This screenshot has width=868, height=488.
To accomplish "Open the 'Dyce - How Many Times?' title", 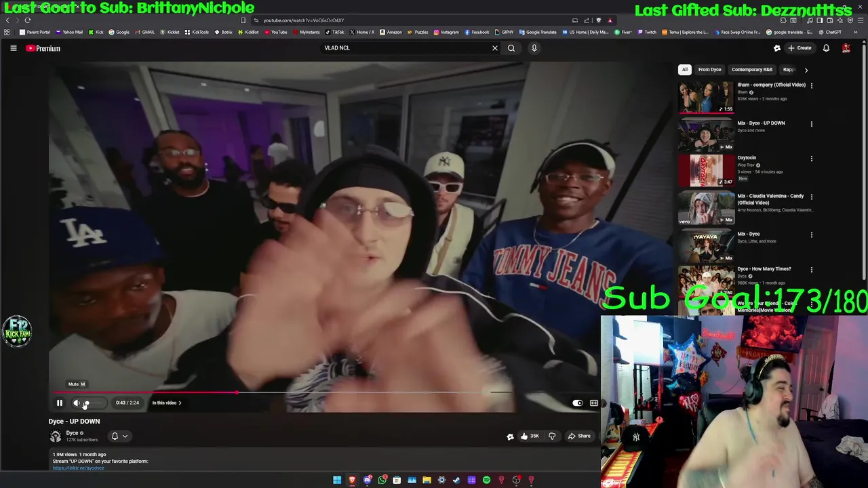I will pos(764,269).
